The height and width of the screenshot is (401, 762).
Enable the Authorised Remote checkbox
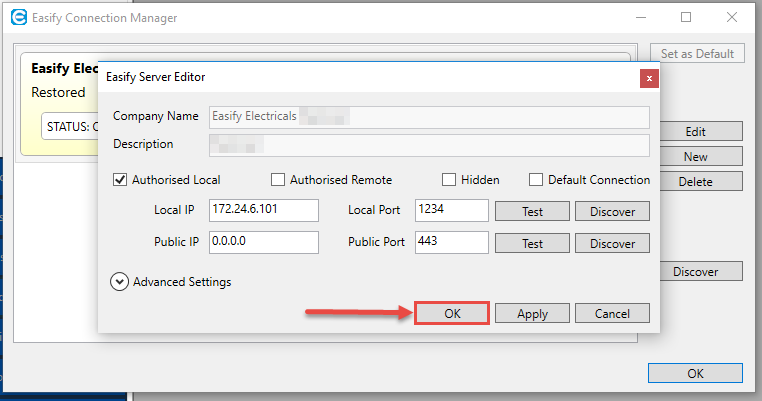tap(278, 180)
